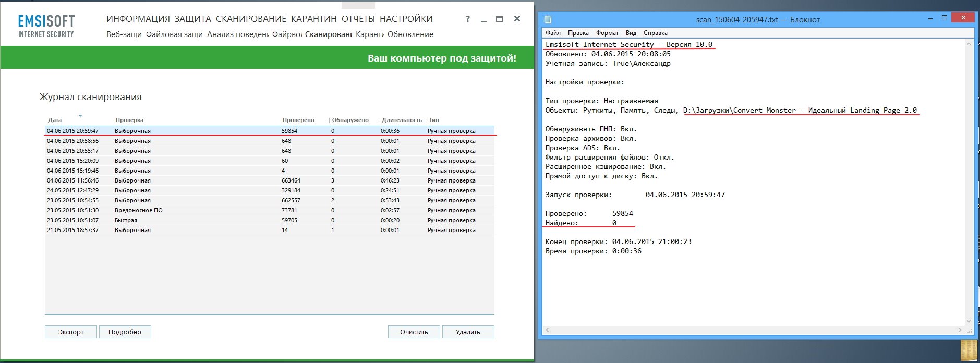Click the 663464 checked-files cell
Viewport: 980px width, 363px height.
pyautogui.click(x=291, y=180)
